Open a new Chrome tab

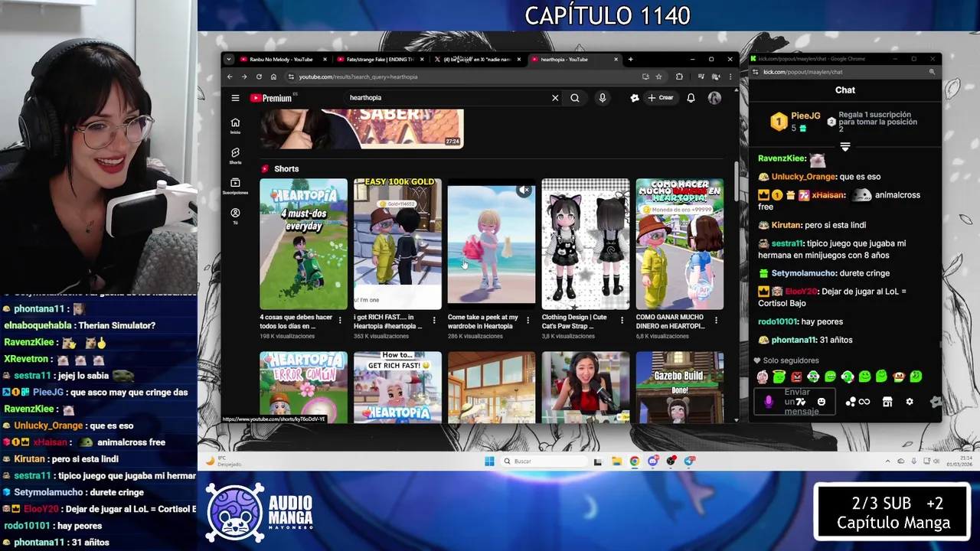click(630, 59)
